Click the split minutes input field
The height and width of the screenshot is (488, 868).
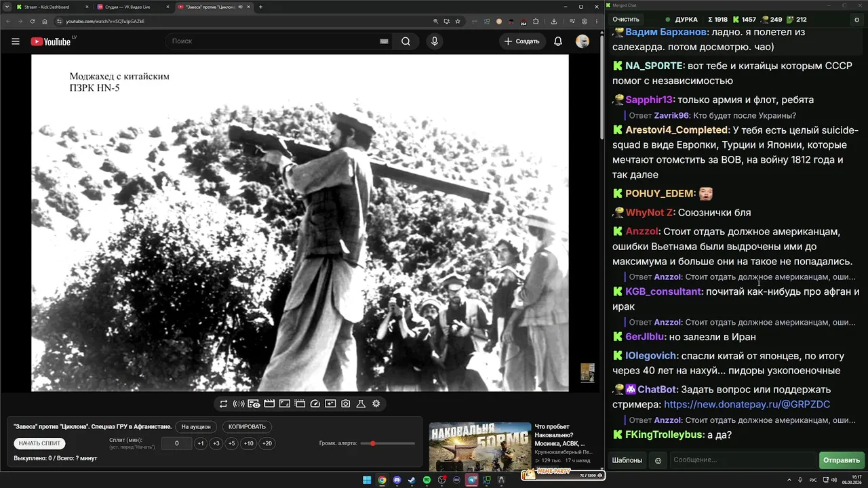[176, 443]
